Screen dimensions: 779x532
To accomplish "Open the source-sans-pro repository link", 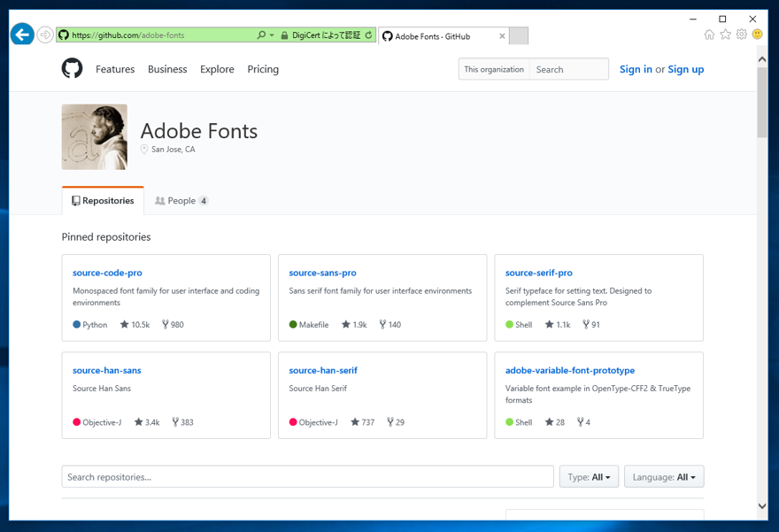I will pyautogui.click(x=322, y=273).
